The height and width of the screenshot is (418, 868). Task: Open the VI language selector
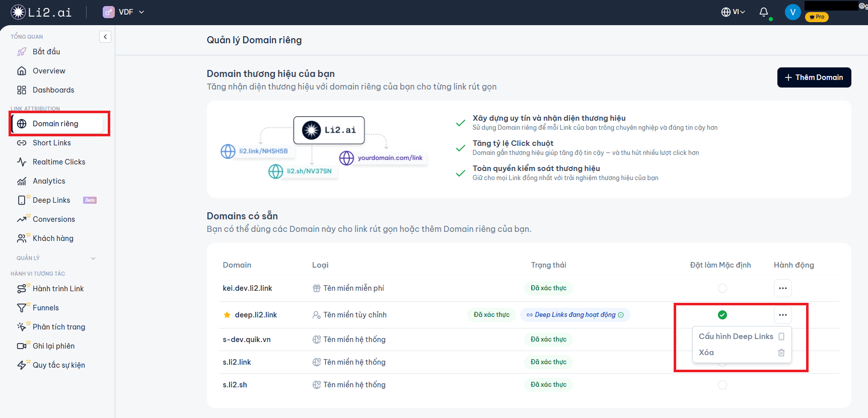733,12
